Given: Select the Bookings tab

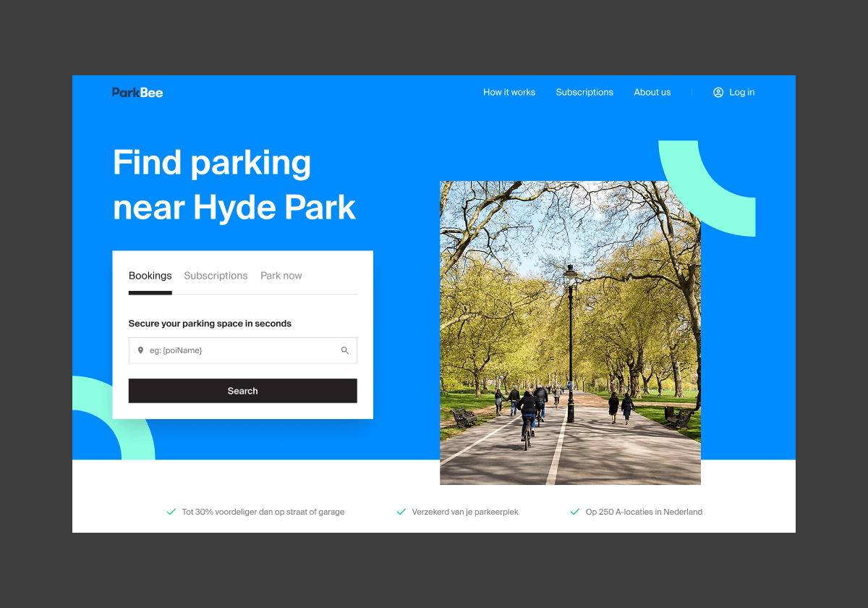Looking at the screenshot, I should click(150, 276).
